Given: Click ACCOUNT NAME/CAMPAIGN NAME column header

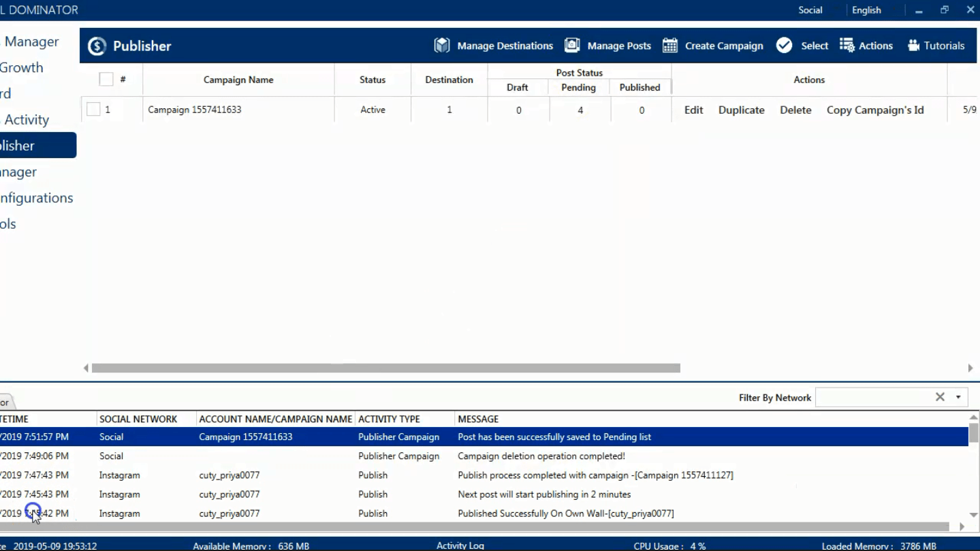Looking at the screenshot, I should point(276,419).
